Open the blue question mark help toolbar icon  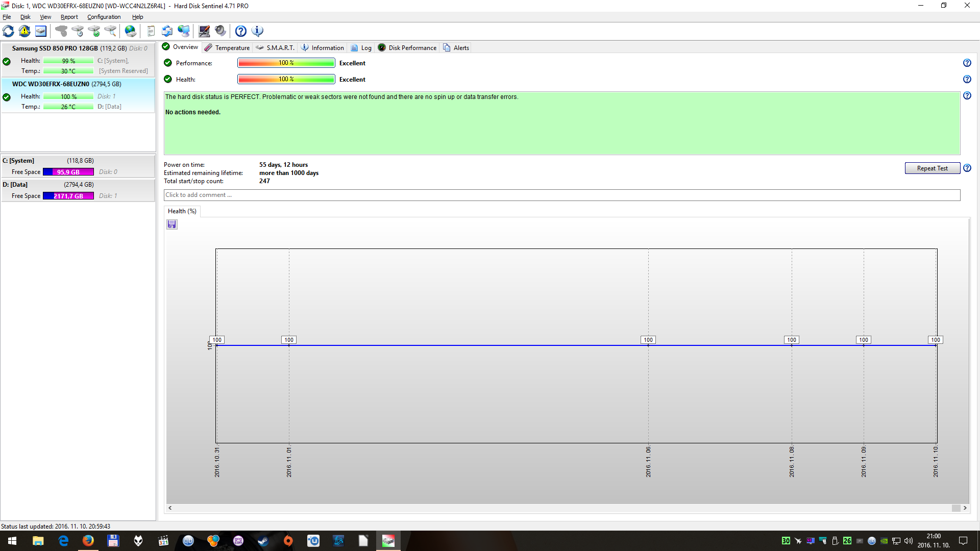pyautogui.click(x=241, y=31)
